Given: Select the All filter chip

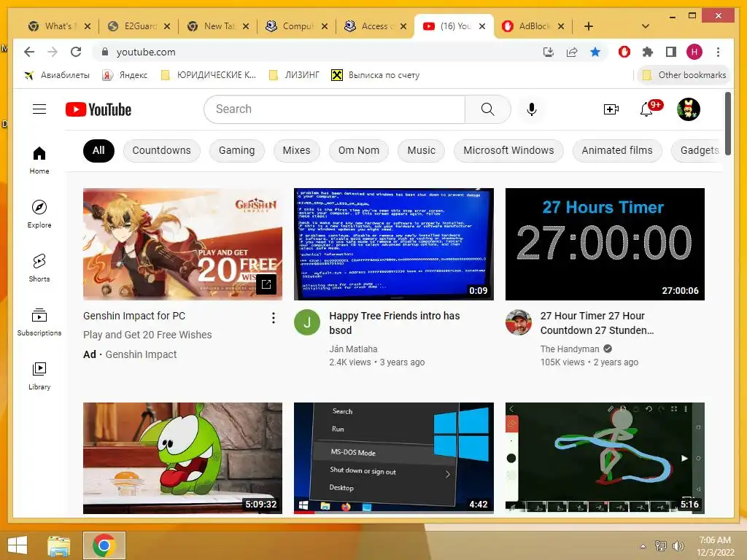Looking at the screenshot, I should point(98,150).
